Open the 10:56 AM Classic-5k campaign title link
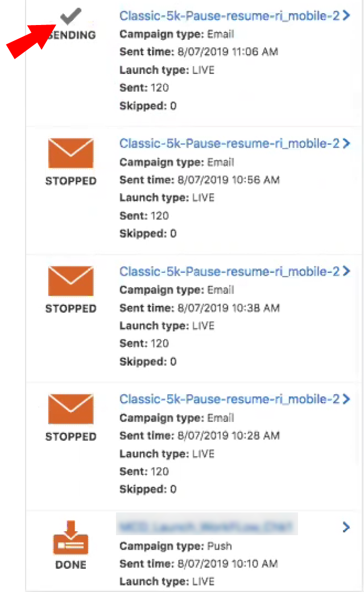 pyautogui.click(x=227, y=143)
